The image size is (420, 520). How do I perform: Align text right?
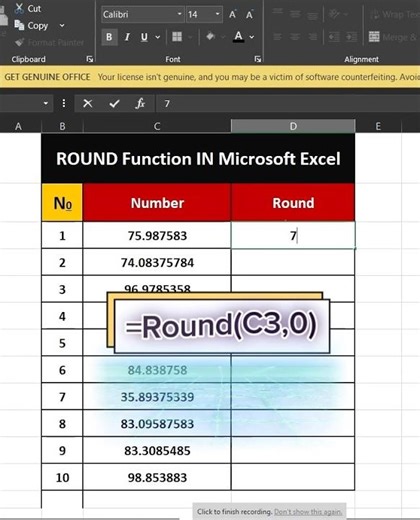[312, 37]
